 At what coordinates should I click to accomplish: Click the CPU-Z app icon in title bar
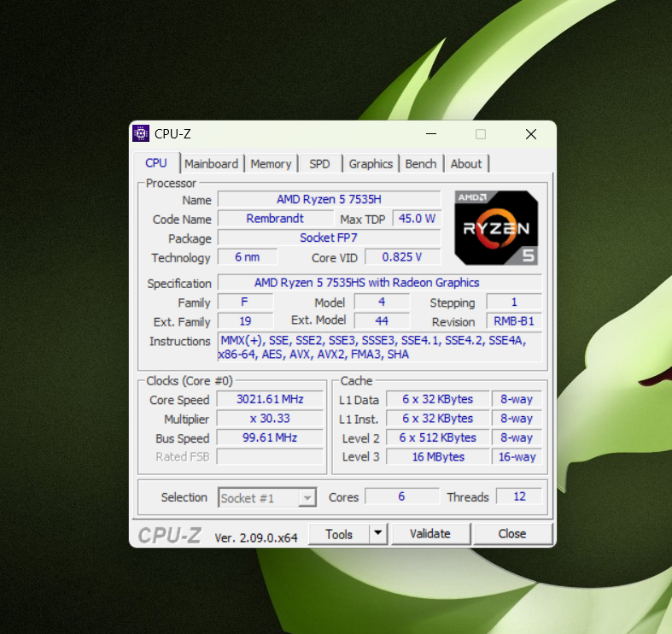(x=141, y=133)
